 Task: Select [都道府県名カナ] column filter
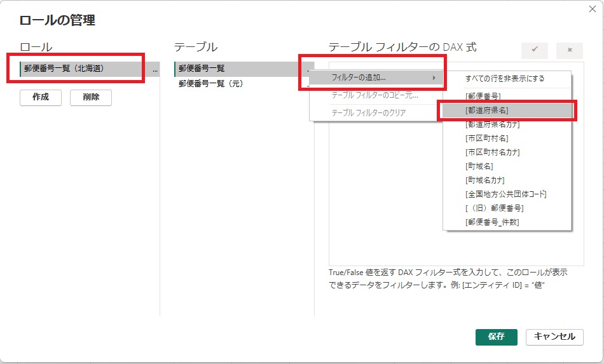pyautogui.click(x=492, y=124)
